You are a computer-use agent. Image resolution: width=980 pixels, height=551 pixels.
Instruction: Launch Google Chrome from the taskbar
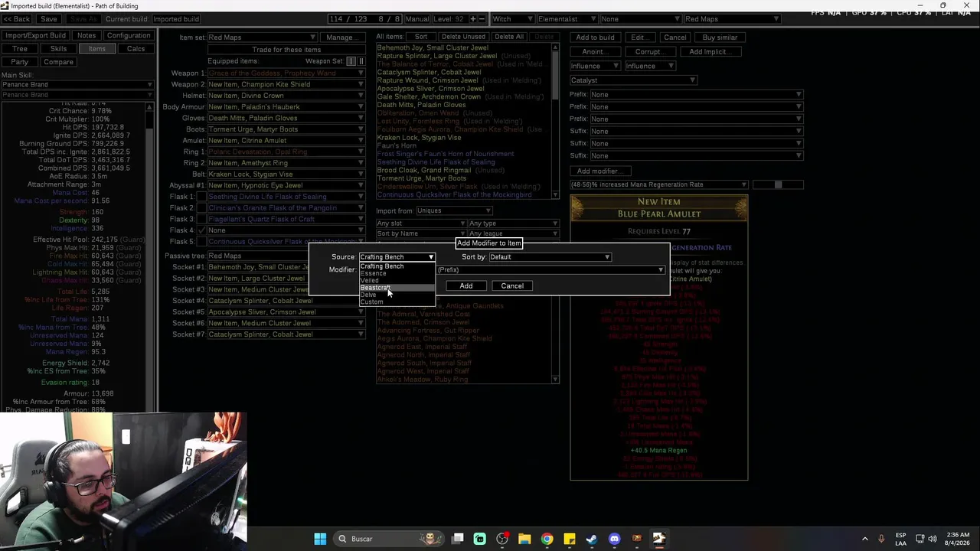[x=547, y=539]
